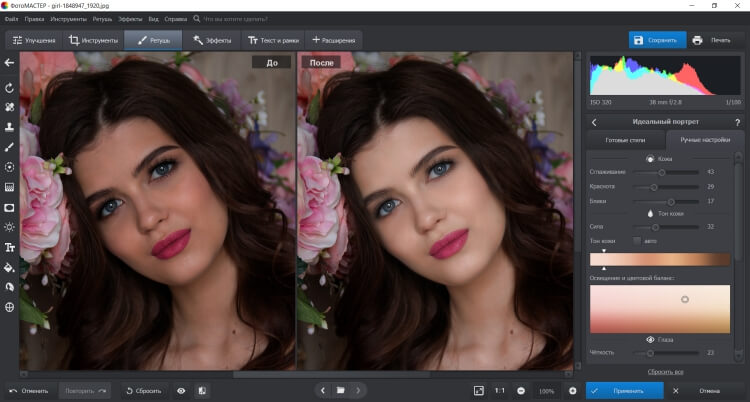
Task: Switch to Готовые стили tab
Action: [x=625, y=140]
